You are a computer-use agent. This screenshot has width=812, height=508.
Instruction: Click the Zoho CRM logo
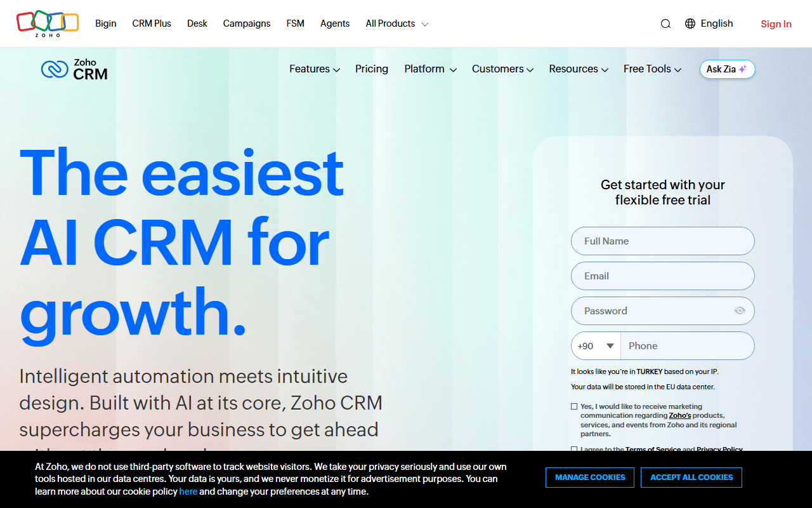coord(74,69)
